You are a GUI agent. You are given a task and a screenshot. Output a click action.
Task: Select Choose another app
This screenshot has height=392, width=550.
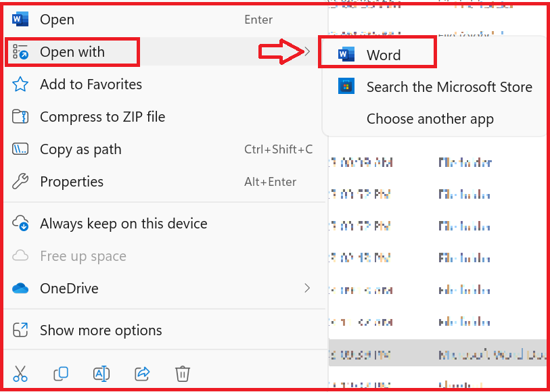coord(434,119)
